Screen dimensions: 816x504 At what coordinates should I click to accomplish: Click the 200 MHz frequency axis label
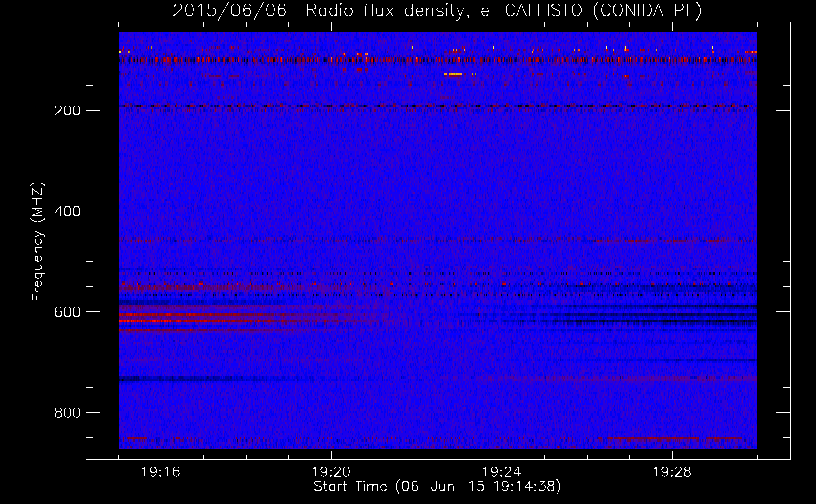[x=68, y=111]
